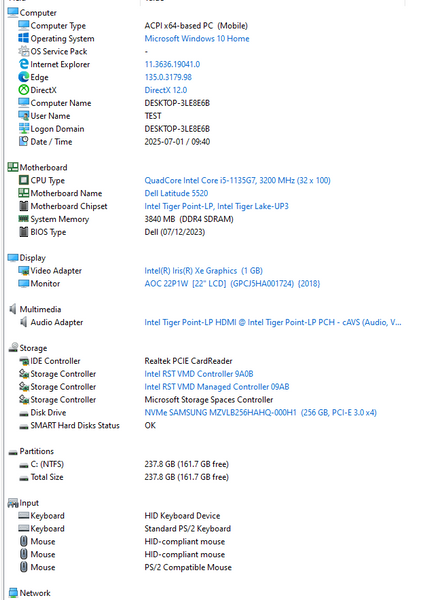This screenshot has width=440, height=600.
Task: Select the Microsoft Storage Spaces Controller value
Action: click(x=209, y=399)
